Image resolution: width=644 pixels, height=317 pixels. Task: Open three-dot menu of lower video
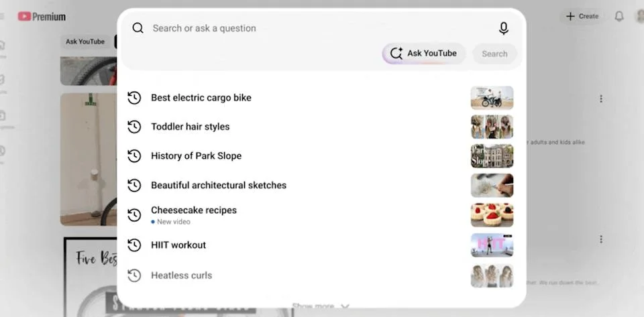tap(601, 239)
